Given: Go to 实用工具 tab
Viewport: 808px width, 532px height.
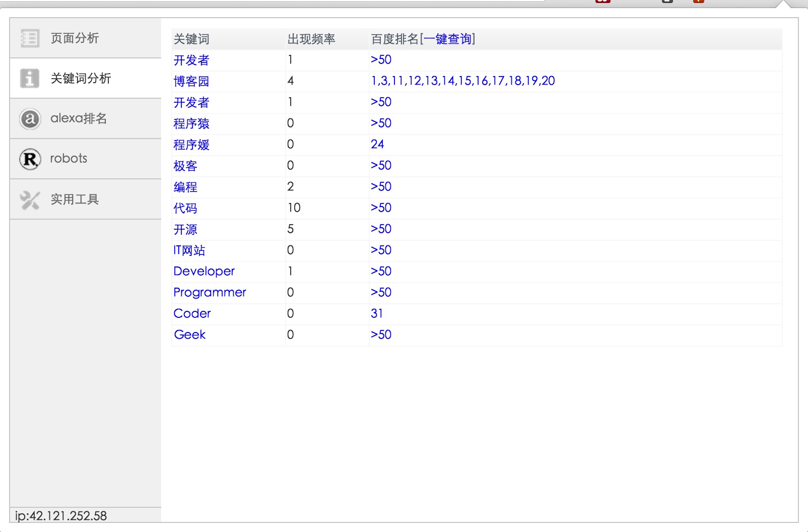Looking at the screenshot, I should click(86, 199).
